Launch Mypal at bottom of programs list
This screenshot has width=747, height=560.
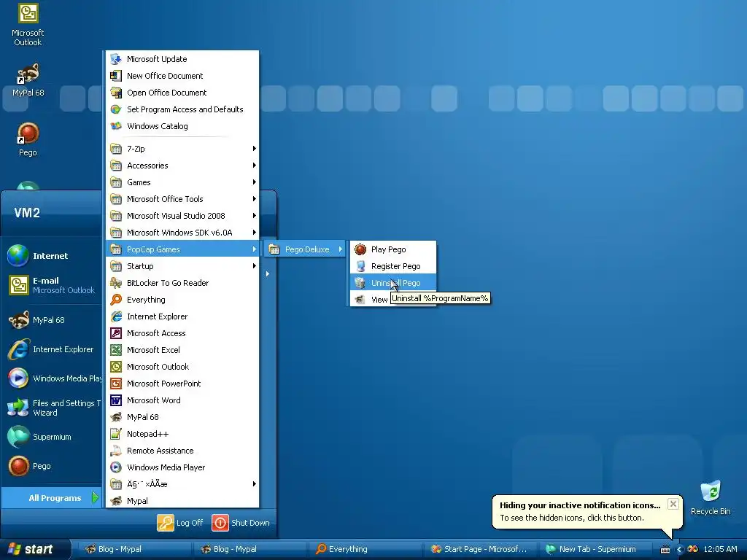[x=182, y=500]
